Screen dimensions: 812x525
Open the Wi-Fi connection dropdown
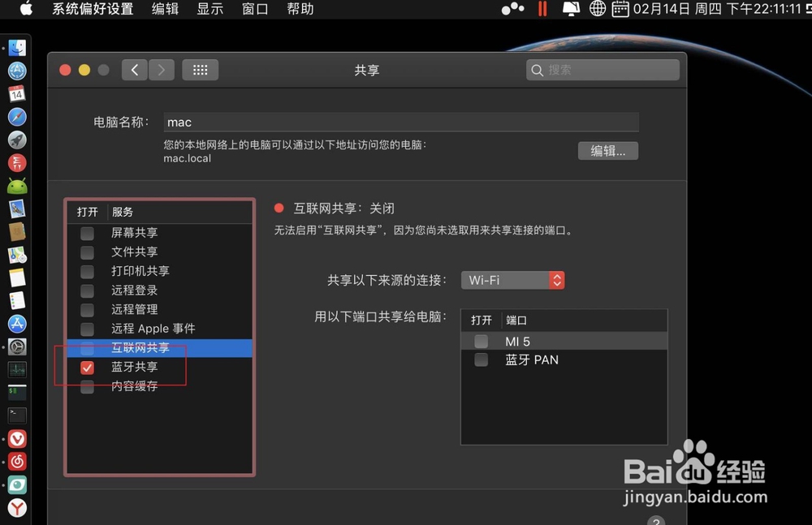click(x=512, y=279)
